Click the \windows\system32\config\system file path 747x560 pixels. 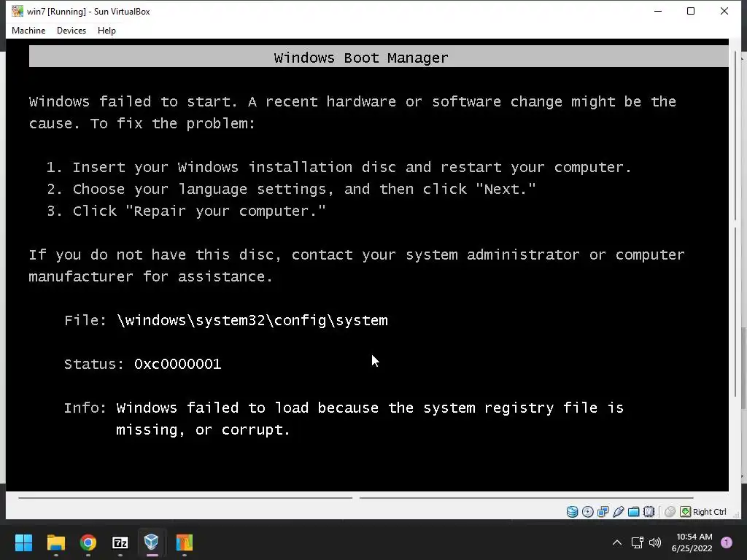252,321
